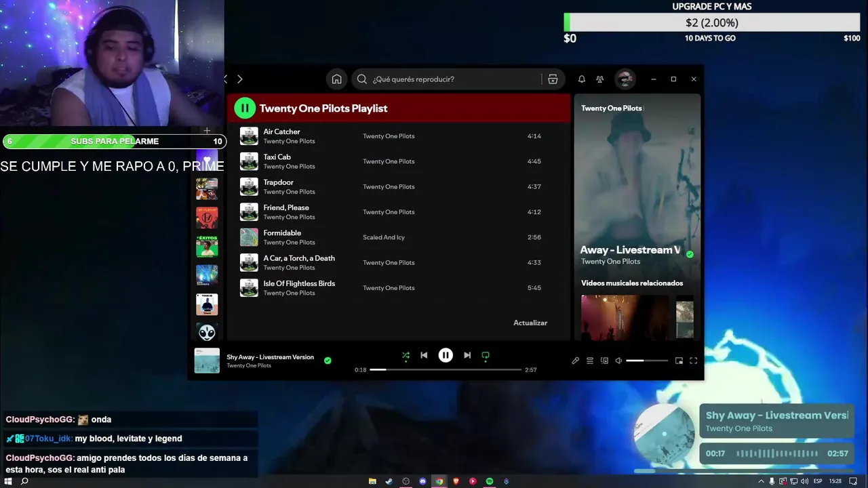Open Spotify notifications bell

581,79
